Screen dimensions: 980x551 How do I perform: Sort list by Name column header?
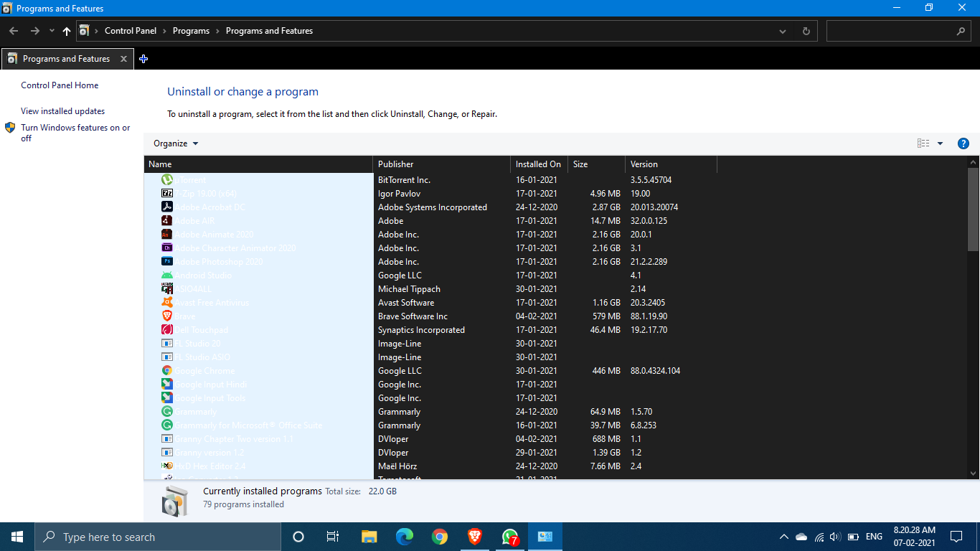(x=258, y=164)
